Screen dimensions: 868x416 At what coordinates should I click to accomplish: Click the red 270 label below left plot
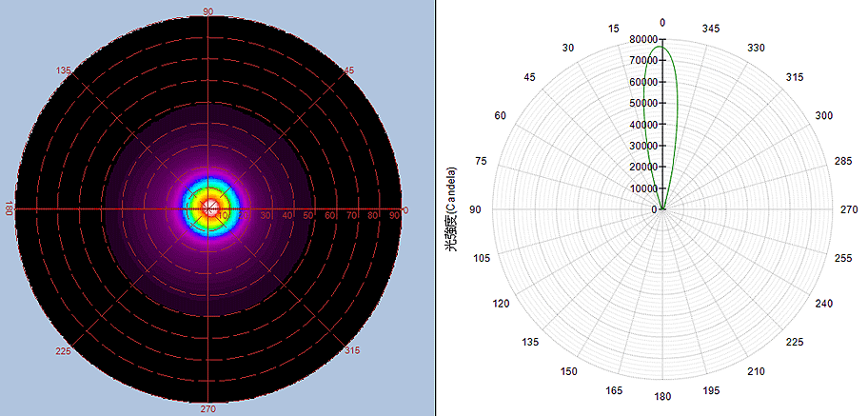tap(208, 408)
